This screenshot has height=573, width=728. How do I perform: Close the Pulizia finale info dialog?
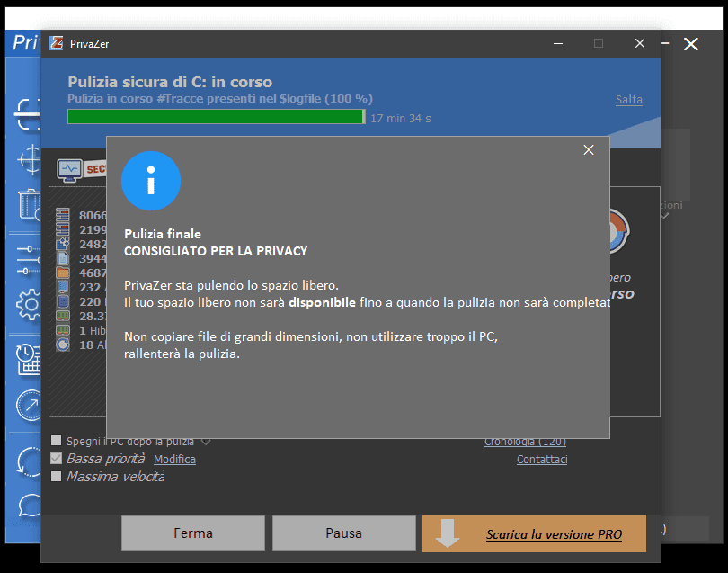[x=589, y=149]
